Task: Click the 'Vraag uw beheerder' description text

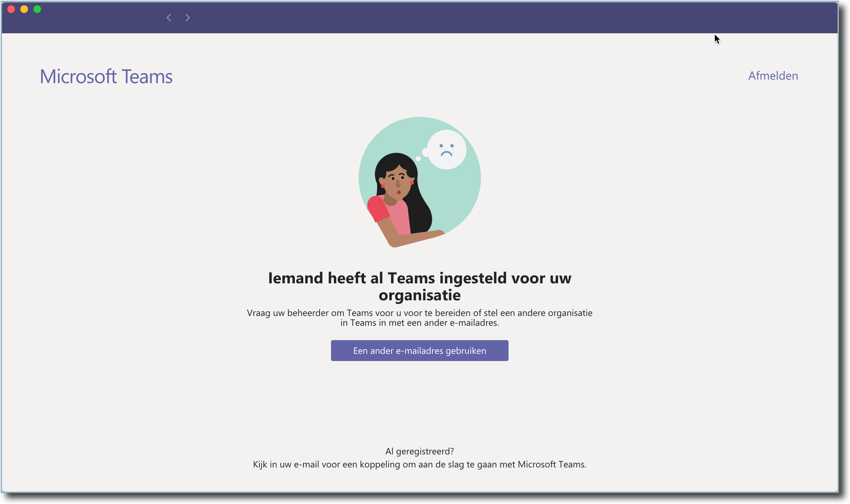Action: [x=419, y=318]
